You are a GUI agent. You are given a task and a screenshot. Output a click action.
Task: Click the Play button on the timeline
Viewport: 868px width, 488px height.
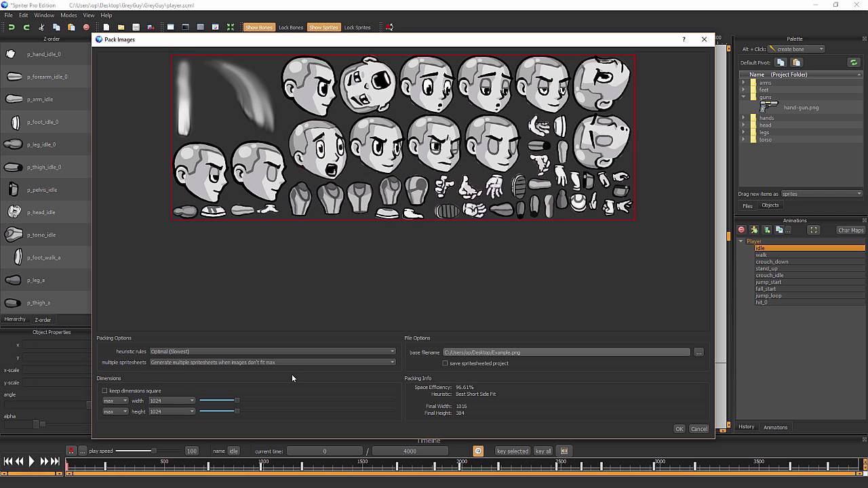31,462
